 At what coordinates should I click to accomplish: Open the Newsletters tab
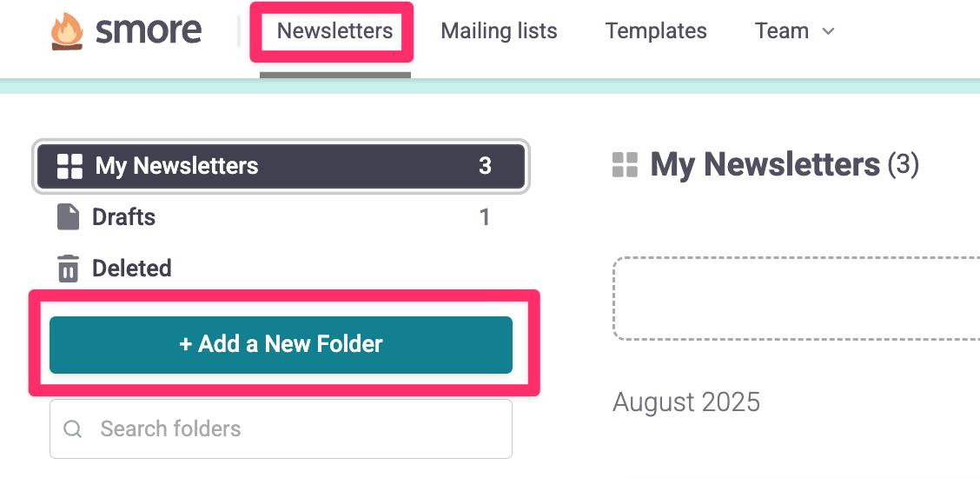[x=334, y=31]
